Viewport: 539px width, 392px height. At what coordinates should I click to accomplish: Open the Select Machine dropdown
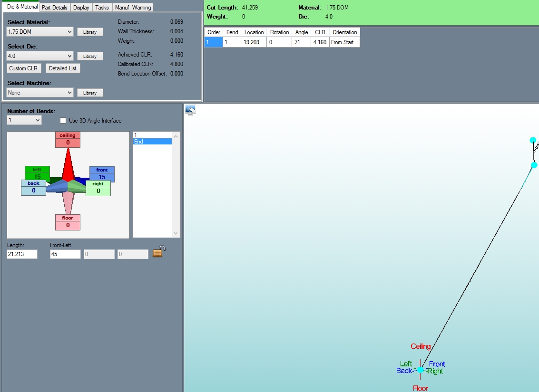(40, 93)
